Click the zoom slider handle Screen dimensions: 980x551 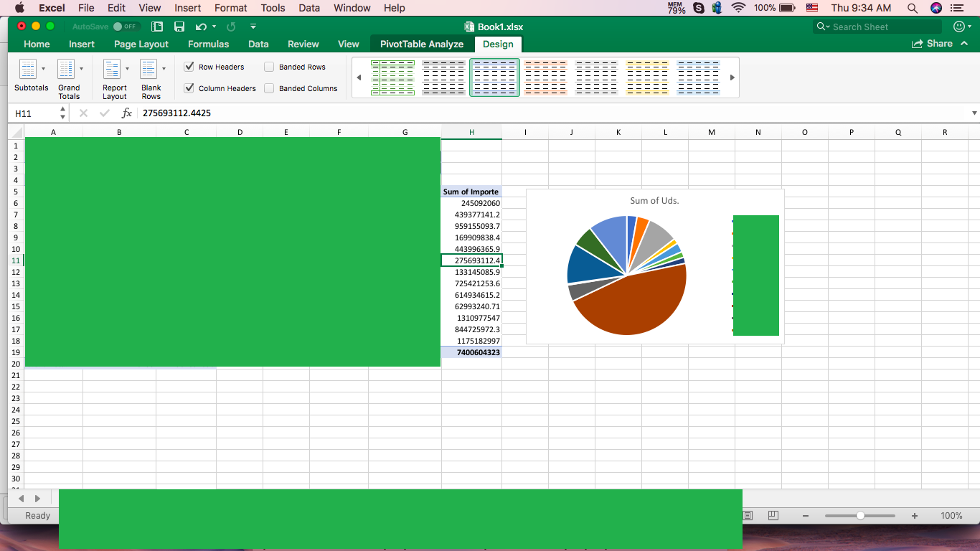point(860,516)
